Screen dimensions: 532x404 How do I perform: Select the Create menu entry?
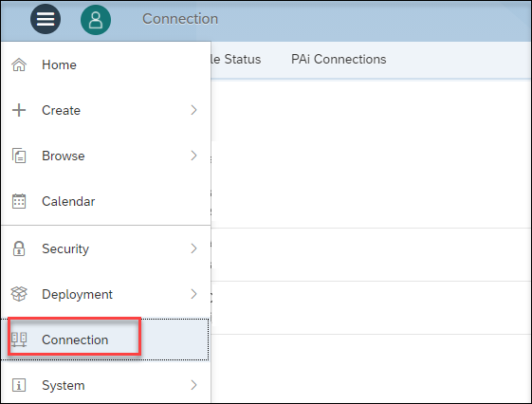105,110
